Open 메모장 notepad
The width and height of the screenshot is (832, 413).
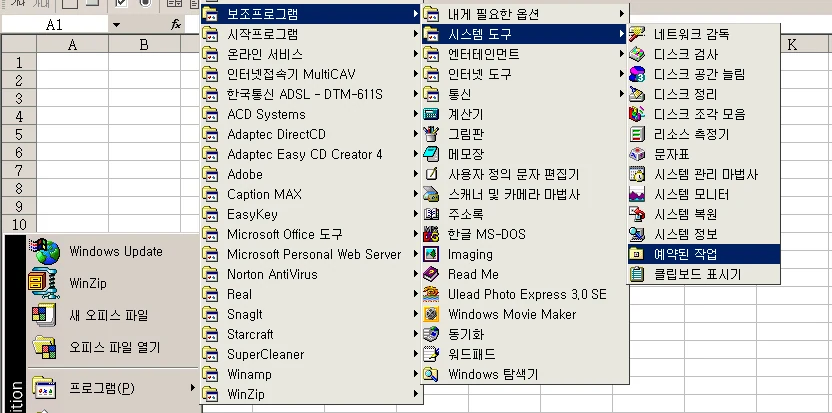tap(525, 154)
